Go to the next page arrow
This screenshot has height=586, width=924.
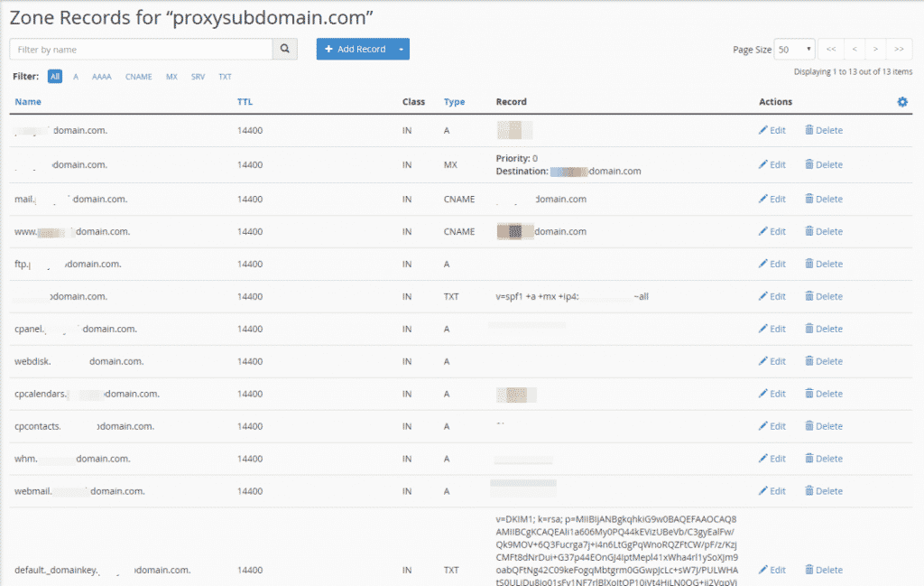point(875,50)
